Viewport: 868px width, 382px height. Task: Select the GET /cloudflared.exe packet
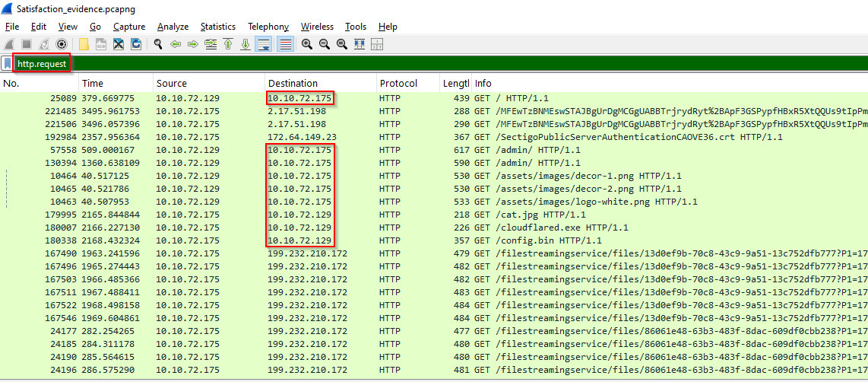[434, 228]
